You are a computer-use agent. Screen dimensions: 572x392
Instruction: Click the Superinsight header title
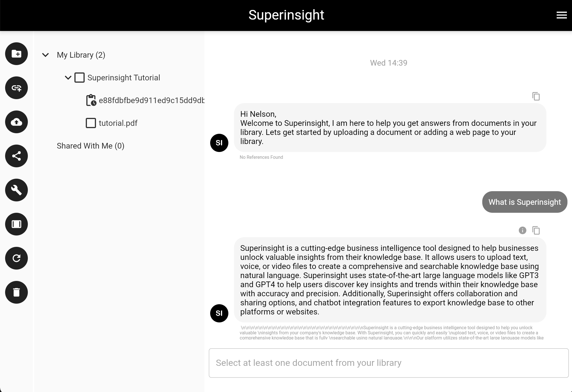pos(286,15)
